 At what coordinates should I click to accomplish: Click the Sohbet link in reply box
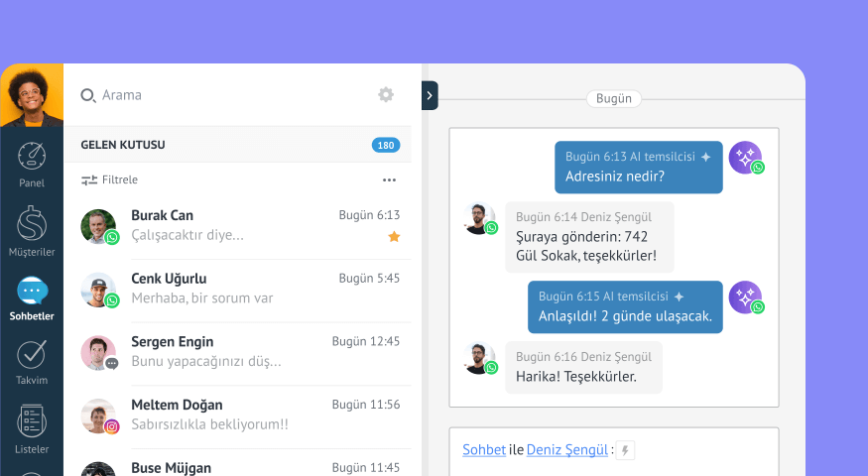484,450
